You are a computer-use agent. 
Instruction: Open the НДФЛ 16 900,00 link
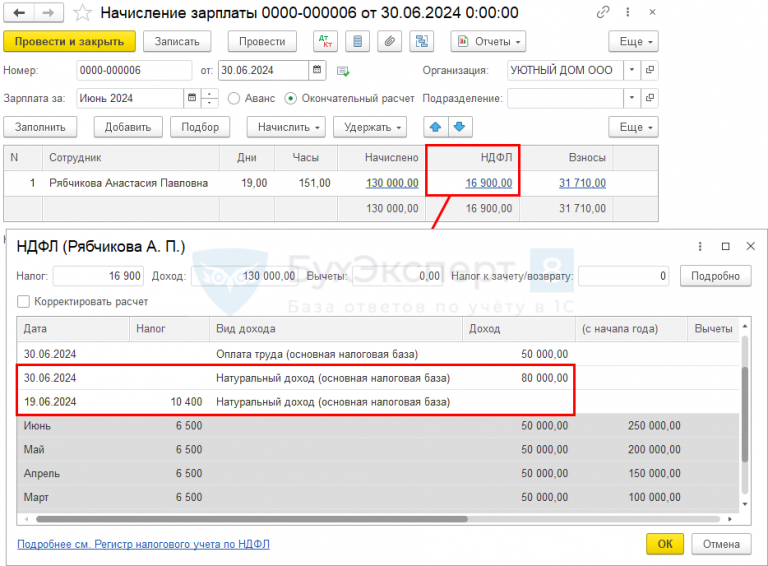click(x=488, y=183)
